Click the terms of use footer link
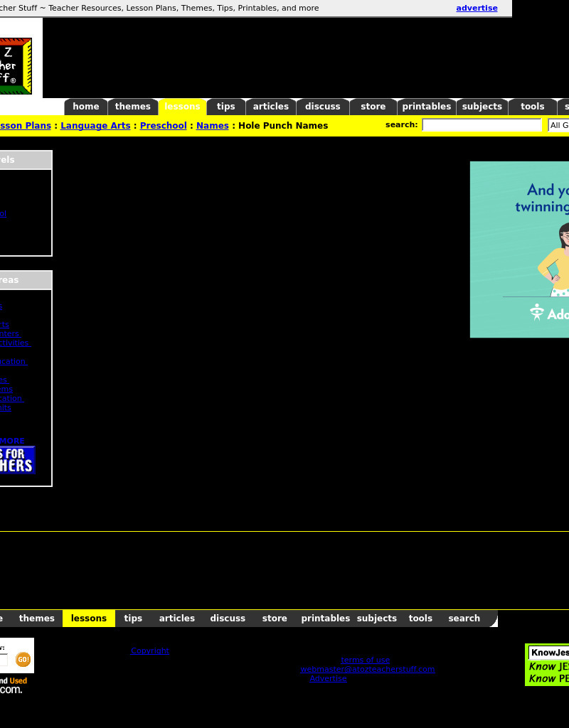Screen dimensions: 569x728 pos(365,660)
